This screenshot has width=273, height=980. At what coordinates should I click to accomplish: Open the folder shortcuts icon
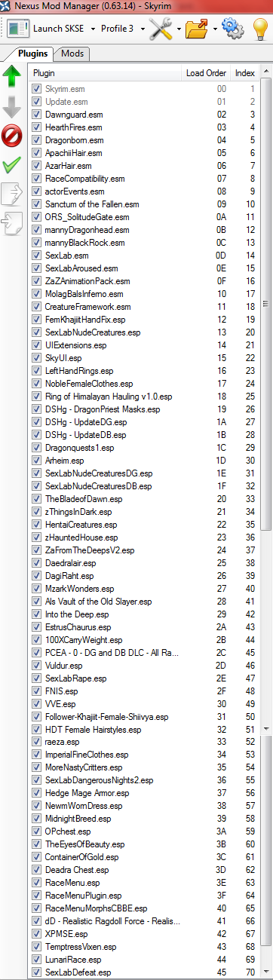click(198, 29)
